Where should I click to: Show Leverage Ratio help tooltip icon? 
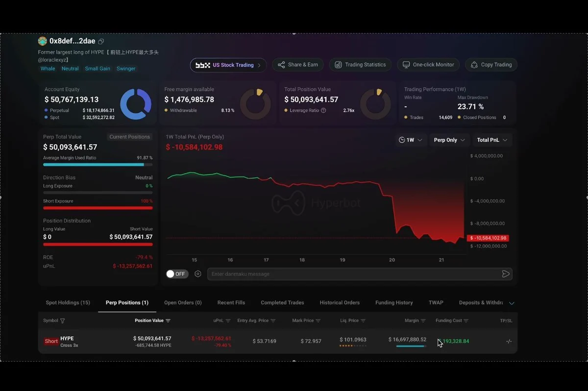pos(323,111)
